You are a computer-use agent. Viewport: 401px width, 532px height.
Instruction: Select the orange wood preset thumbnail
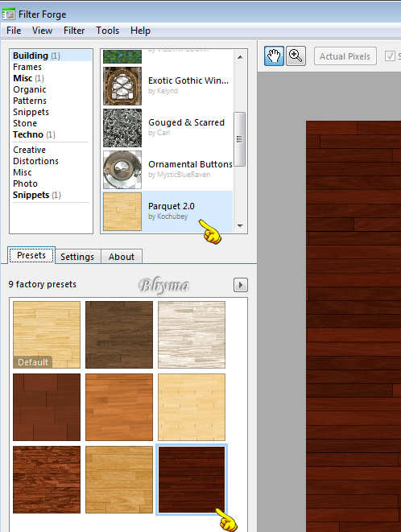pyautogui.click(x=119, y=407)
